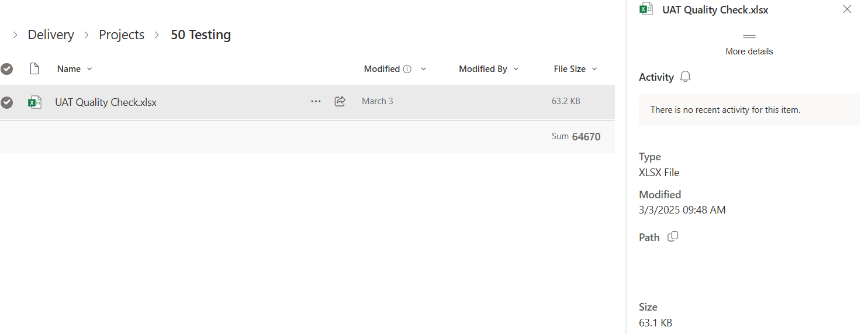Viewport: 868px width, 334px height.
Task: Expand the leading breadcrumb chevron before Delivery
Action: [x=15, y=35]
